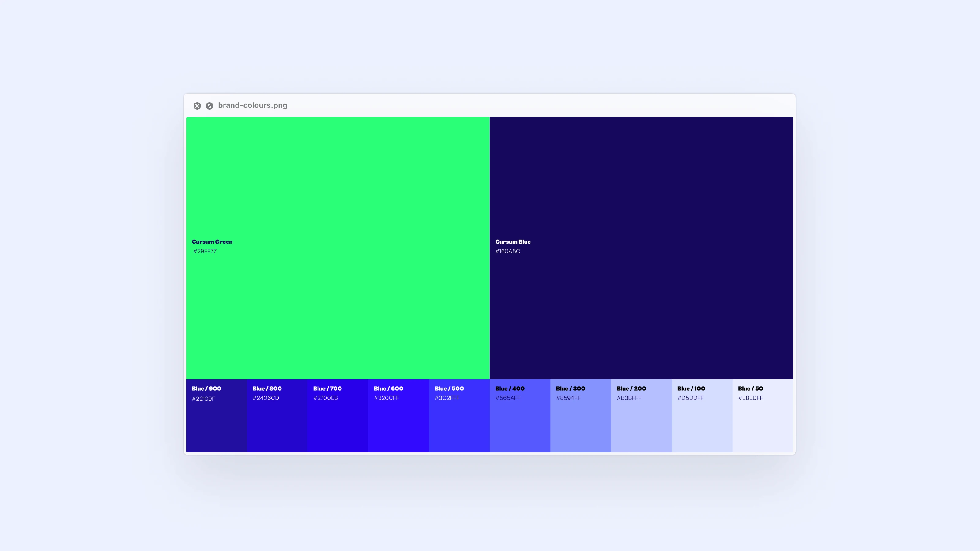Click the #3C2FFF hex label
The height and width of the screenshot is (551, 980).
tap(447, 398)
